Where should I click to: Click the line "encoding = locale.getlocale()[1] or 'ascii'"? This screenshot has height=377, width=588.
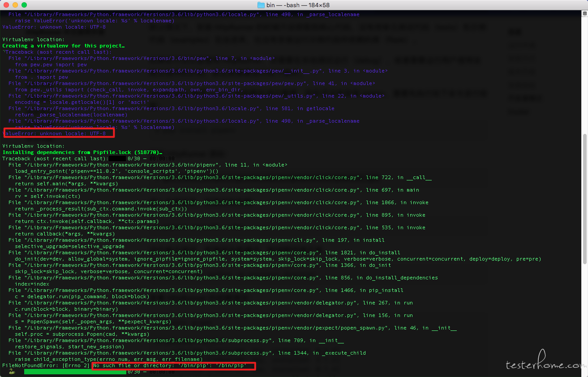pos(82,102)
